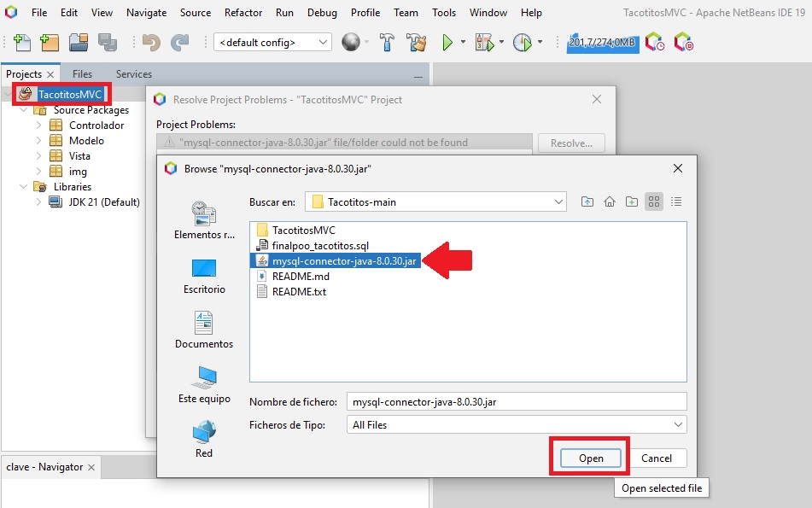The height and width of the screenshot is (508, 812).
Task: Select the TacotitosMVC project node
Action: pos(70,94)
